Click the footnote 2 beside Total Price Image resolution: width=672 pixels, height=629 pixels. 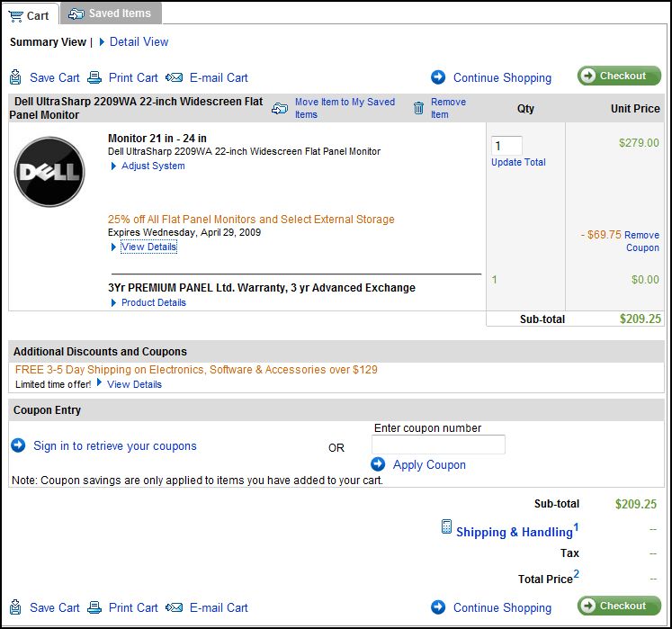[577, 574]
